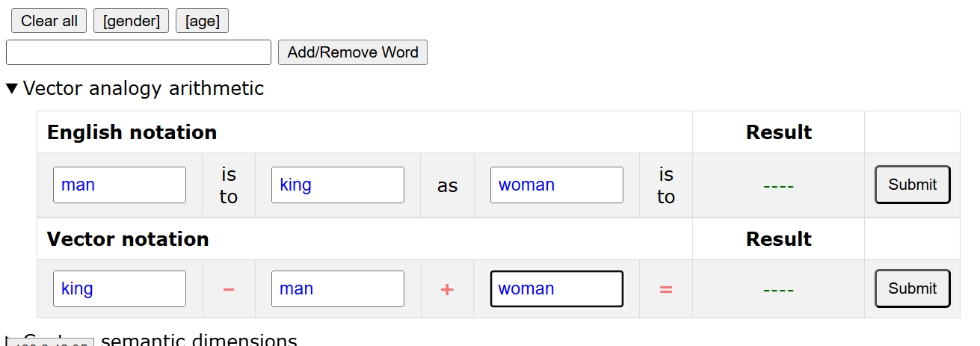
Task: Click the Vector notation result placeholder dashes
Action: [x=778, y=289]
